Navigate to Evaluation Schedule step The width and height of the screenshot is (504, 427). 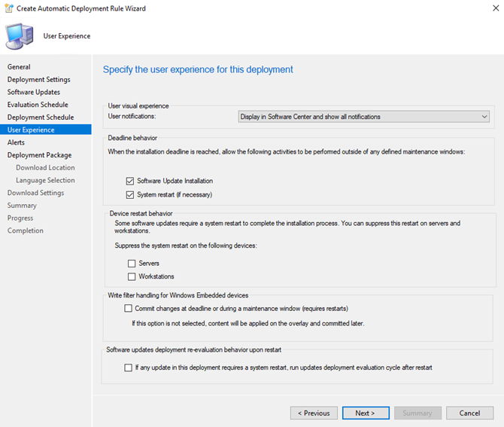38,105
